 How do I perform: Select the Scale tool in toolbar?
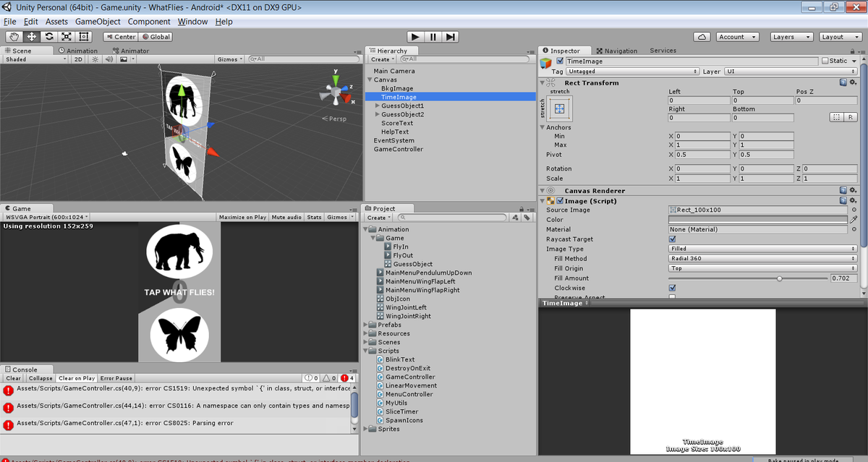pyautogui.click(x=67, y=37)
